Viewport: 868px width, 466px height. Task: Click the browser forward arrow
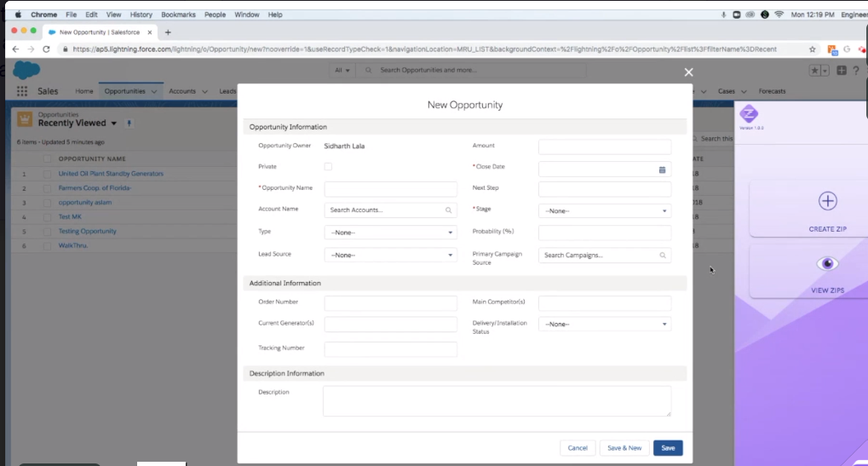point(31,49)
